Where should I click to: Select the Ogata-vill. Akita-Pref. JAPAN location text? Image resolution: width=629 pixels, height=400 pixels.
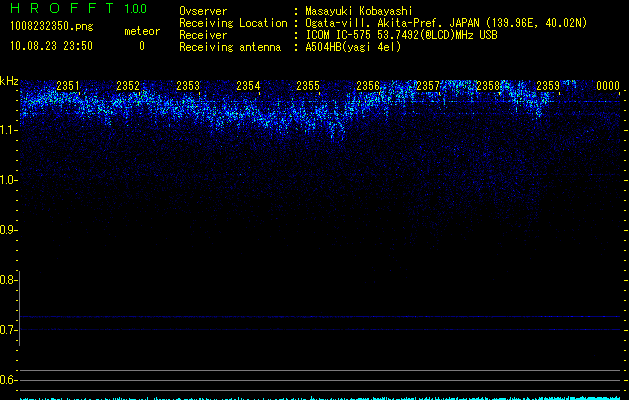tap(446, 23)
